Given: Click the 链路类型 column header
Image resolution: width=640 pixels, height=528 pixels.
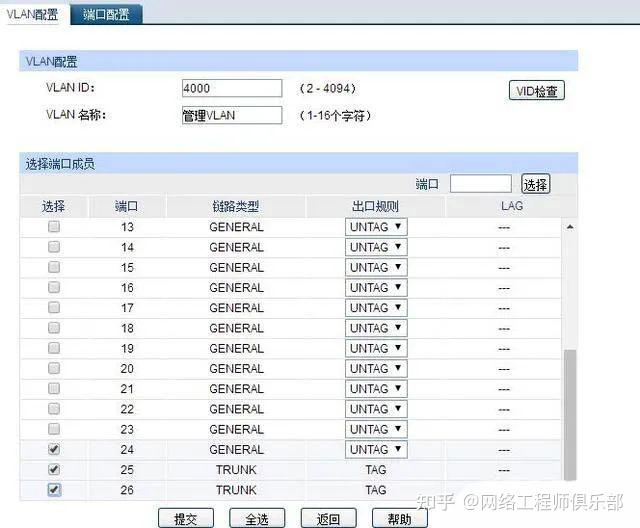Looking at the screenshot, I should click(236, 206).
